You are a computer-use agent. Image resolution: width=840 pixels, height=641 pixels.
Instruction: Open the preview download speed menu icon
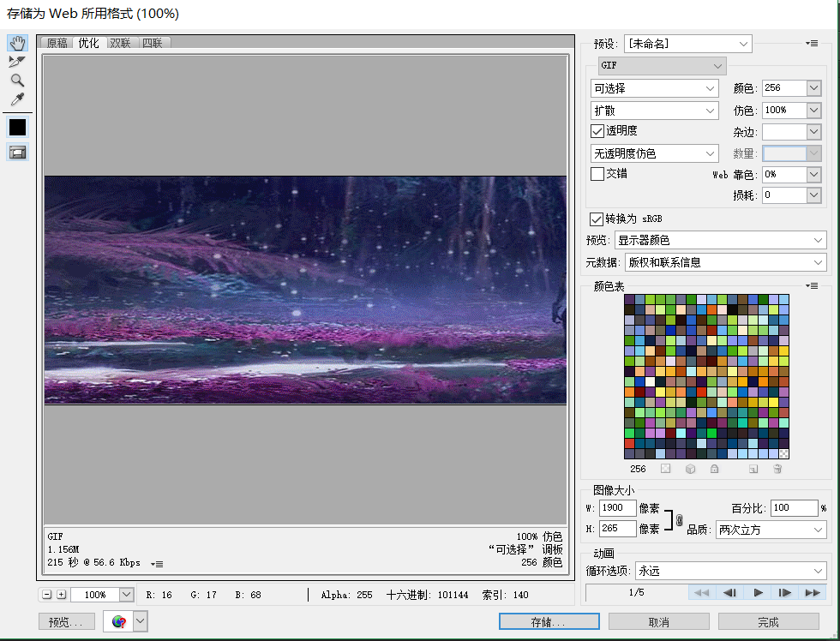[157, 564]
